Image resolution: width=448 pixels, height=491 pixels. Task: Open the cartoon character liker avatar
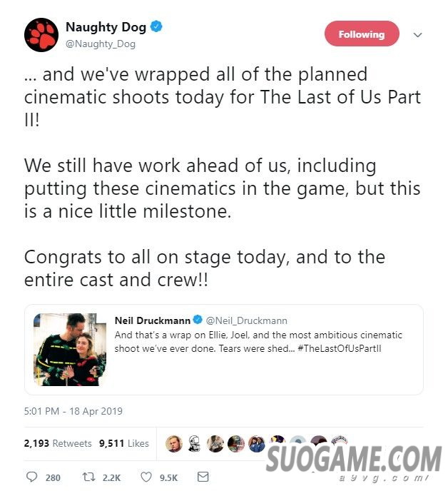point(195,443)
